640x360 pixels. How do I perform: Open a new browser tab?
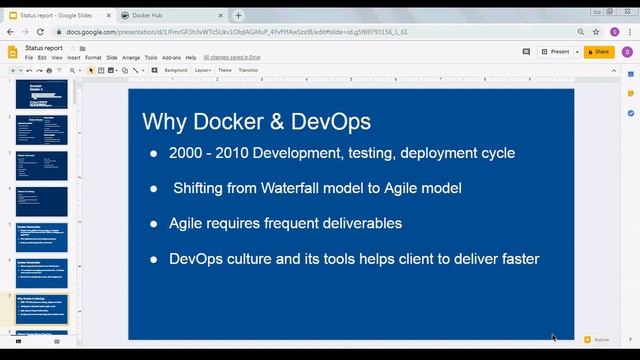coord(238,16)
